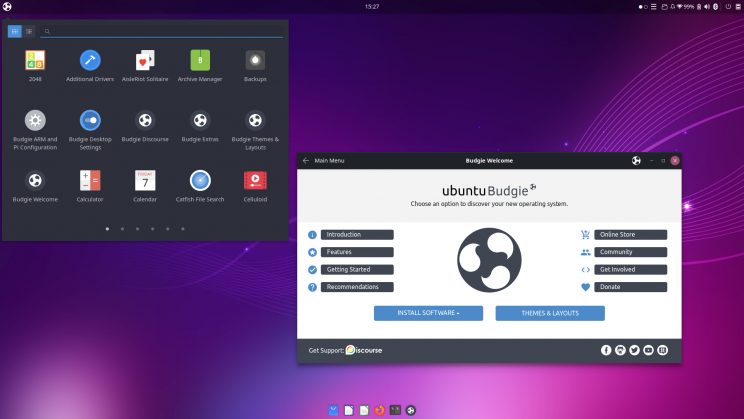Screen dimensions: 744x419
Task: Open the Budgie menu in top-left panel
Action: pos(8,7)
